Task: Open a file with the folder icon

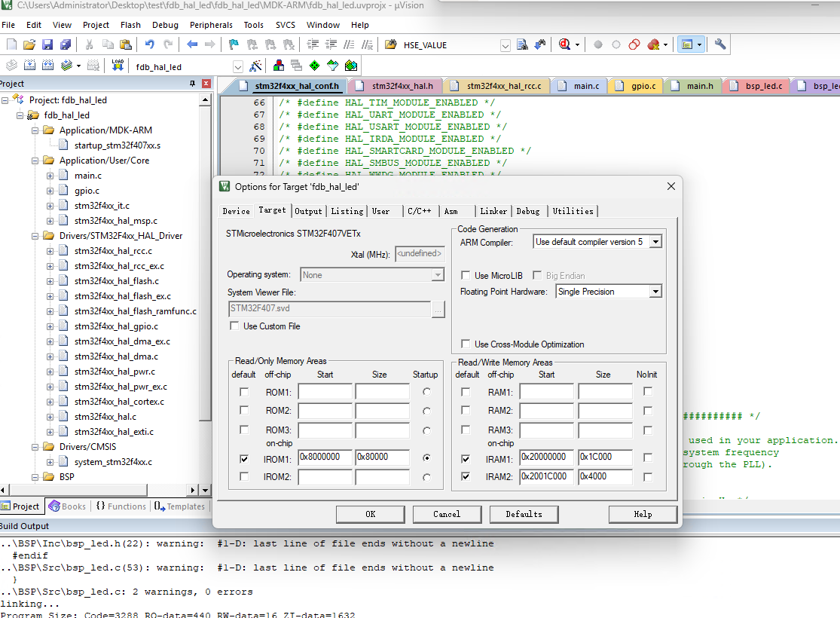Action: (x=29, y=45)
